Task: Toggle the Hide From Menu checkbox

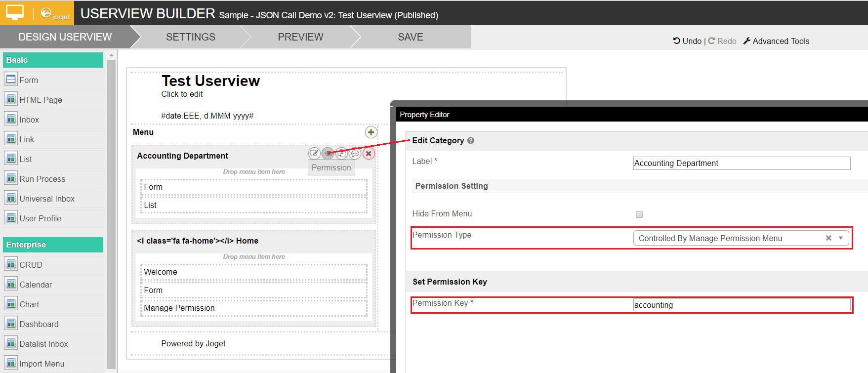Action: (x=639, y=214)
